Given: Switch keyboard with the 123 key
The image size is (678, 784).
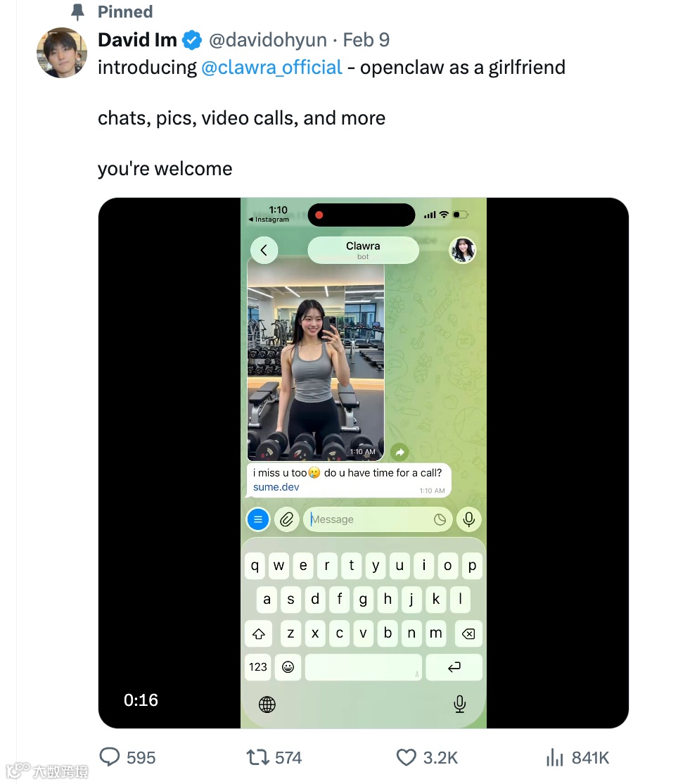Looking at the screenshot, I should [258, 667].
